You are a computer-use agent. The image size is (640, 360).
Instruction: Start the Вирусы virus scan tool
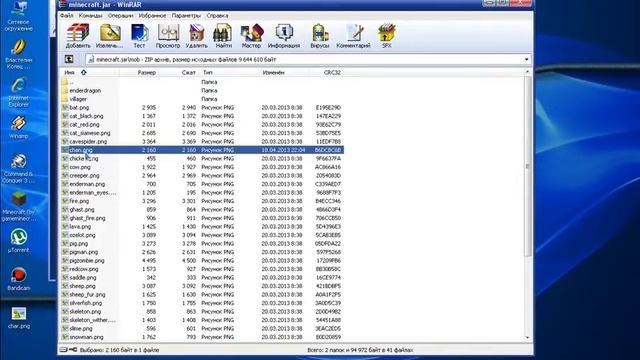(320, 36)
